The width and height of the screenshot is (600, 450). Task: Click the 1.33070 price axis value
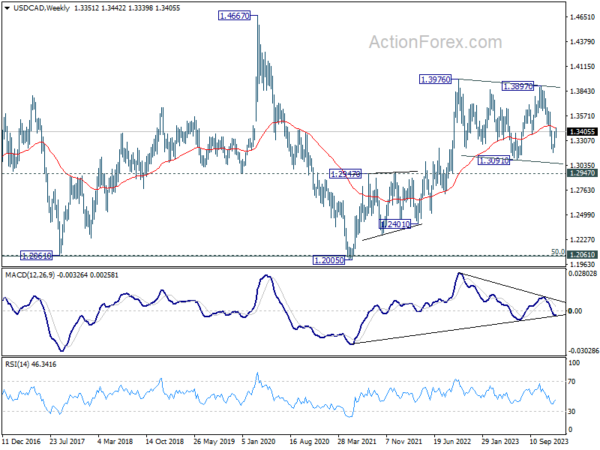click(582, 141)
